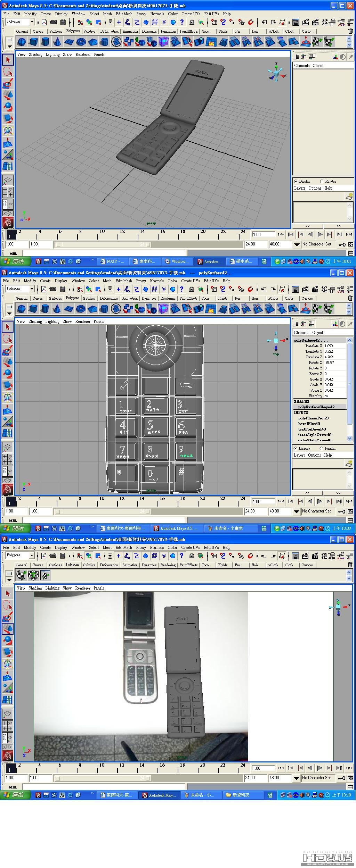Image resolution: width=356 pixels, height=868 pixels.
Task: Click the shelf trash can in the flip-phone perspective window
Action: click(x=350, y=31)
